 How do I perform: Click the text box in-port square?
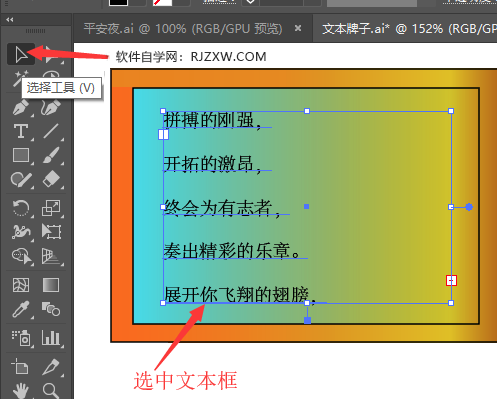tap(163, 135)
